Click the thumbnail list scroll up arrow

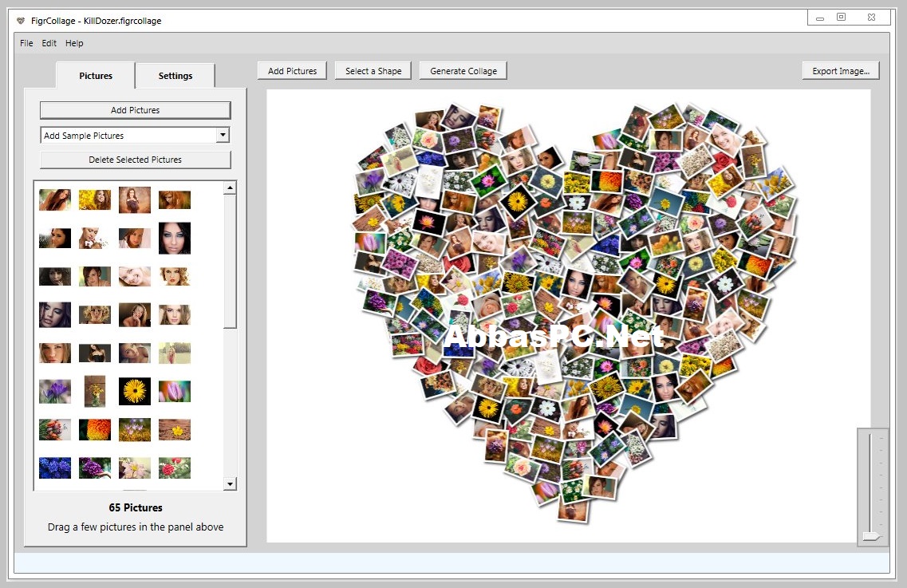pyautogui.click(x=231, y=187)
